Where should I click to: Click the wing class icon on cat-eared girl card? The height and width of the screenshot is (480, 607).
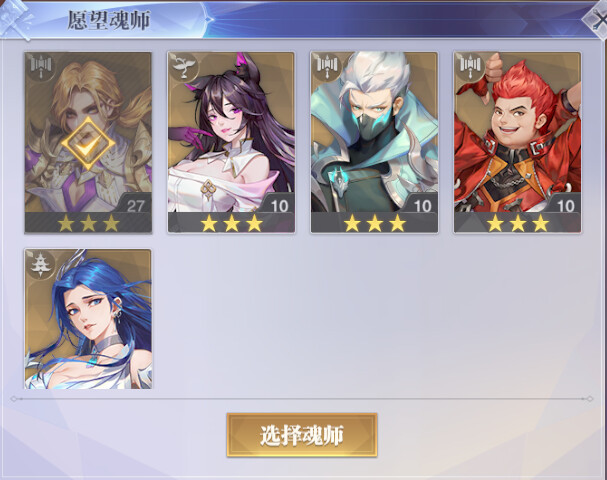point(184,67)
